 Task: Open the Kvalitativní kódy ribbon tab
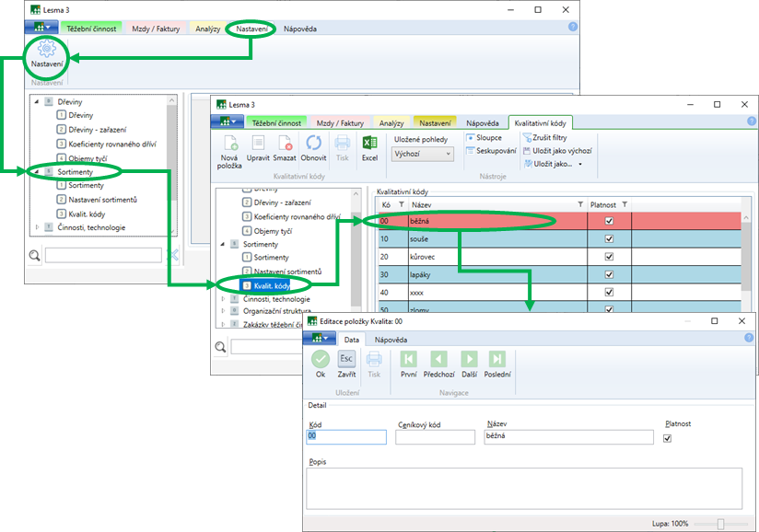pos(542,122)
